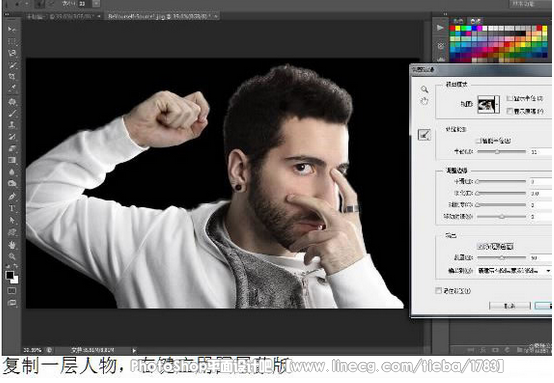Select the Crop tool

tap(12, 77)
